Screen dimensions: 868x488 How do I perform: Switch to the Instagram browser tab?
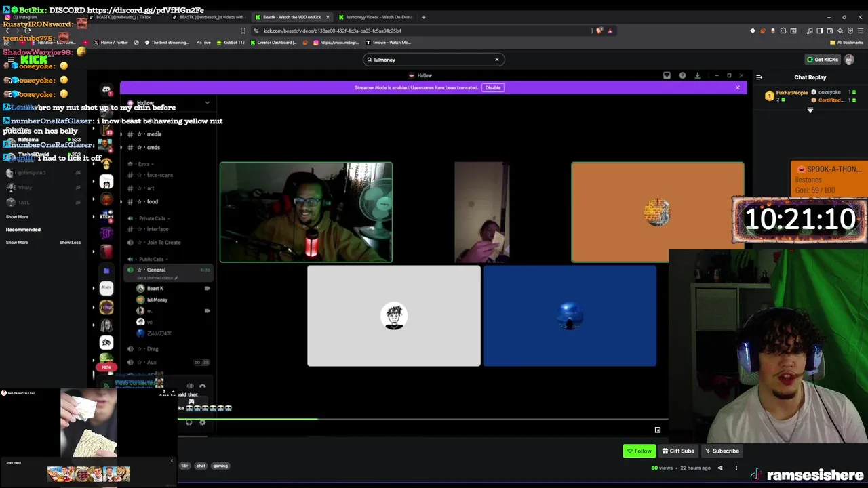pyautogui.click(x=27, y=17)
